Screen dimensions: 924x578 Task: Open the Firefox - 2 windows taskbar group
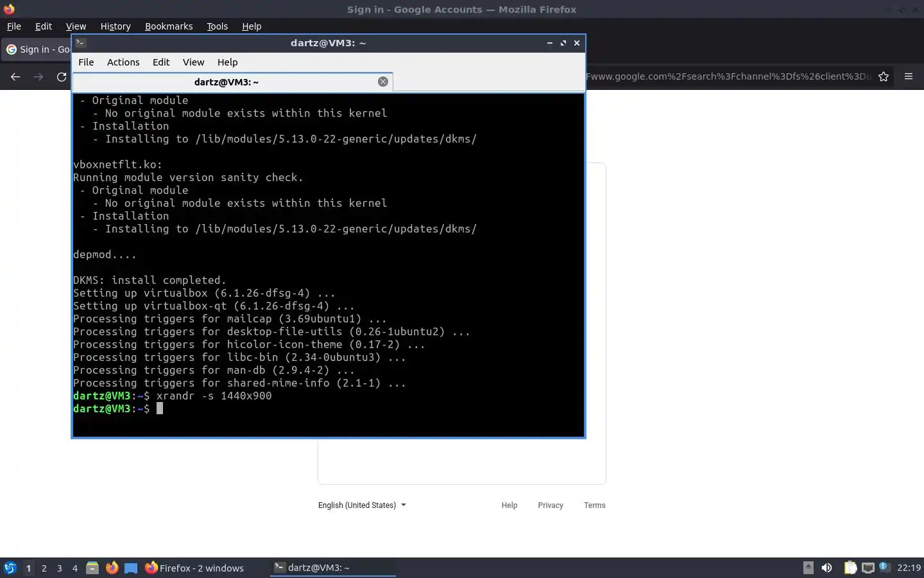click(x=194, y=568)
